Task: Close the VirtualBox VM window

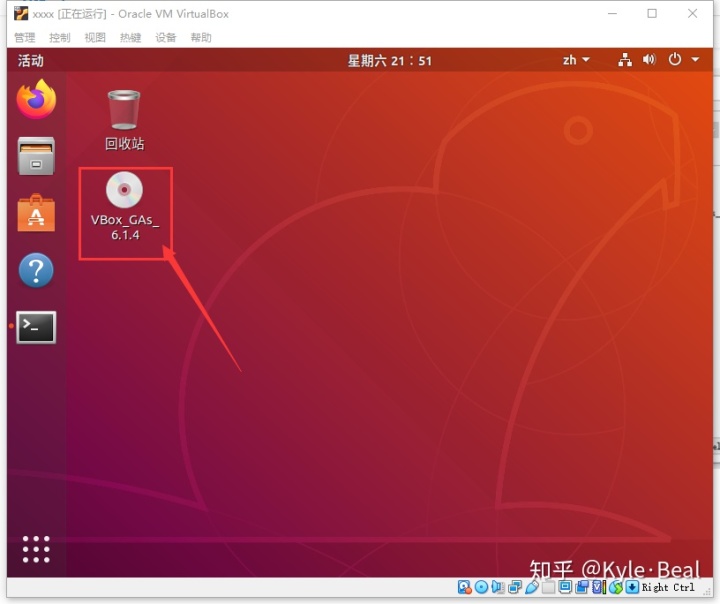Action: coord(692,14)
